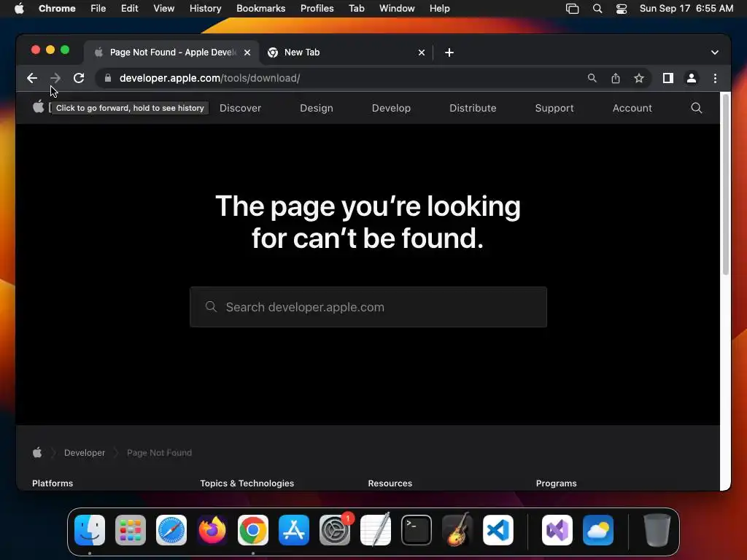Open the Distribute nav link
Image resolution: width=747 pixels, height=560 pixels.
pos(473,108)
